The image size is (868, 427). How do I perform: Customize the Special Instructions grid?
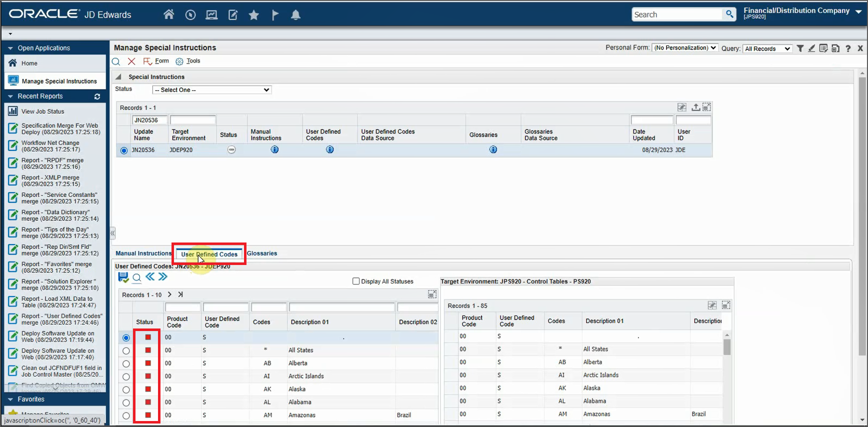682,107
